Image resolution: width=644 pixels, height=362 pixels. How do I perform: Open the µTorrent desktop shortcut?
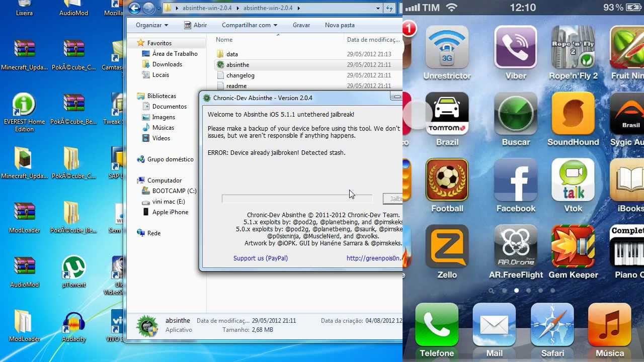(73, 273)
